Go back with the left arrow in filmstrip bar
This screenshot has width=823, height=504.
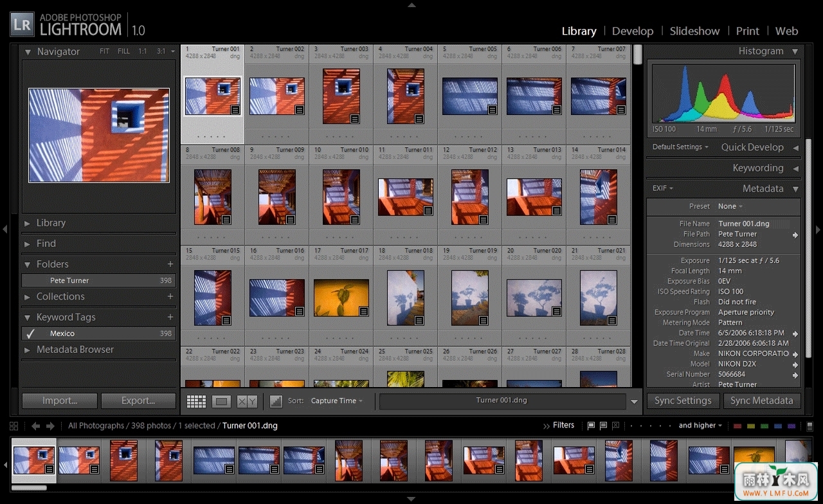tap(35, 426)
